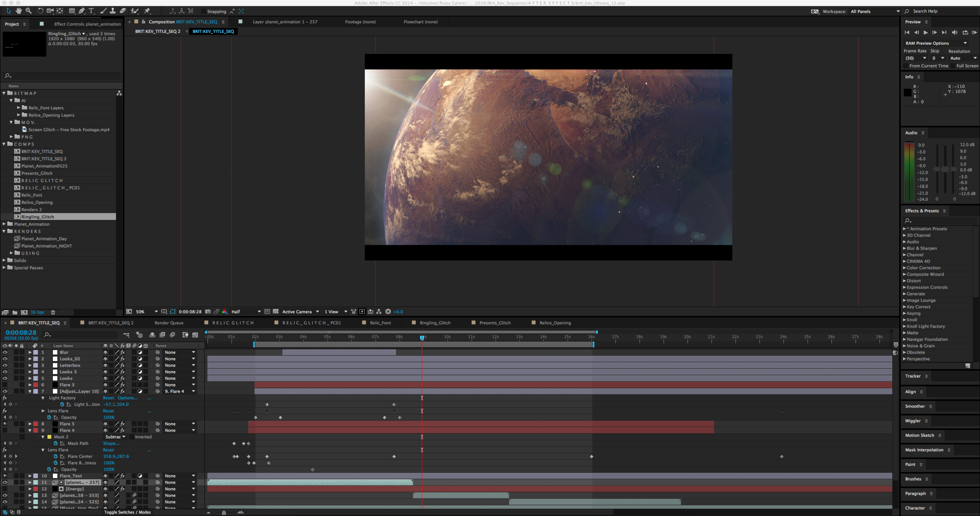The height and width of the screenshot is (516, 980).
Task: Select the Unified Camera tool
Action: click(50, 11)
